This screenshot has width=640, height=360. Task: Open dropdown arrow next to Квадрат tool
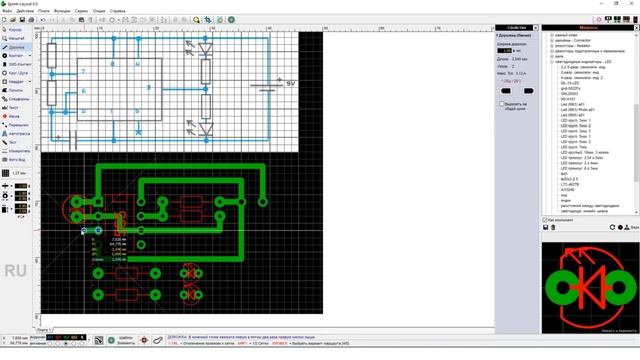30,82
